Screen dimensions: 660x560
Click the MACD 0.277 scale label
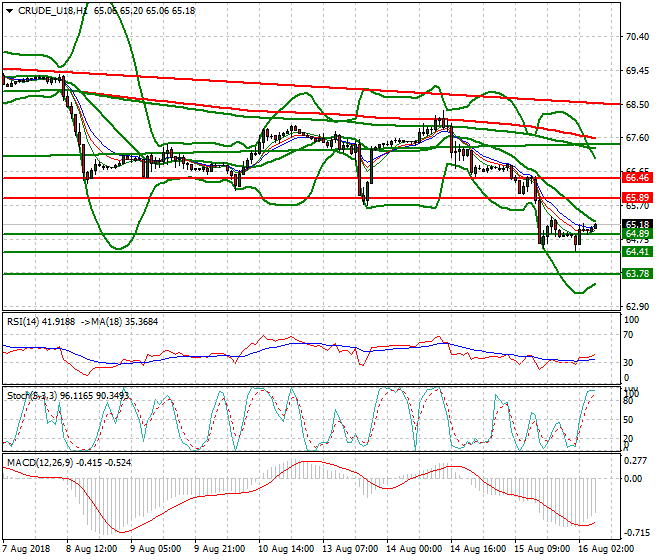click(x=635, y=461)
